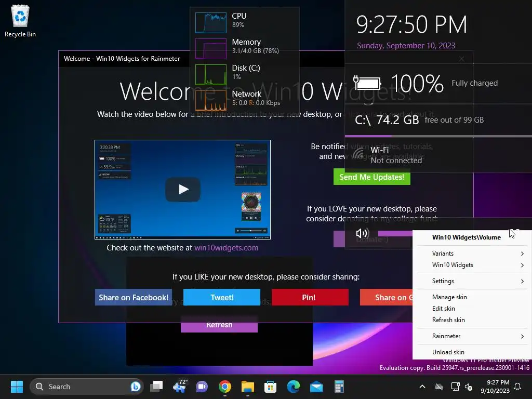Click the Wi-Fi signal icon
Viewport: 532px width, 399px height.
pos(358,154)
